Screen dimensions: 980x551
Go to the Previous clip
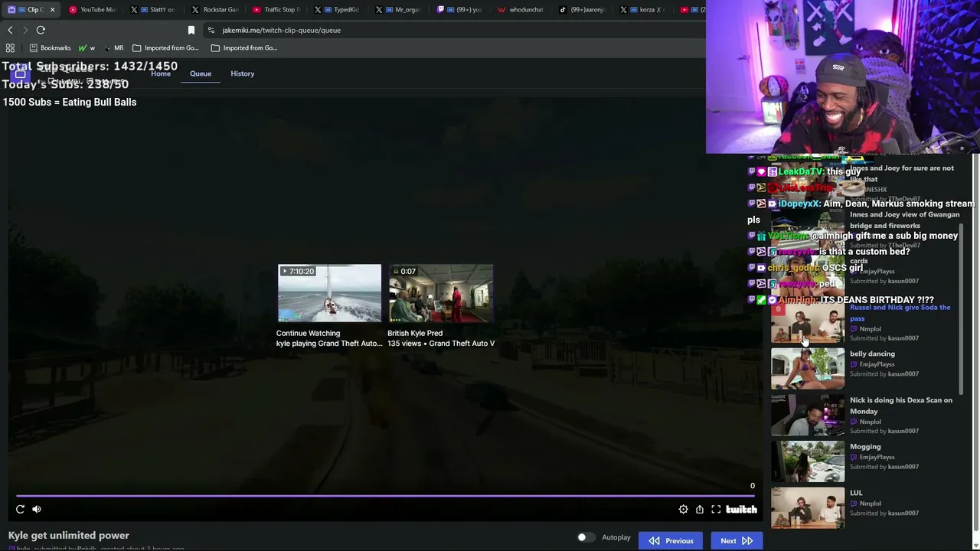coord(671,541)
